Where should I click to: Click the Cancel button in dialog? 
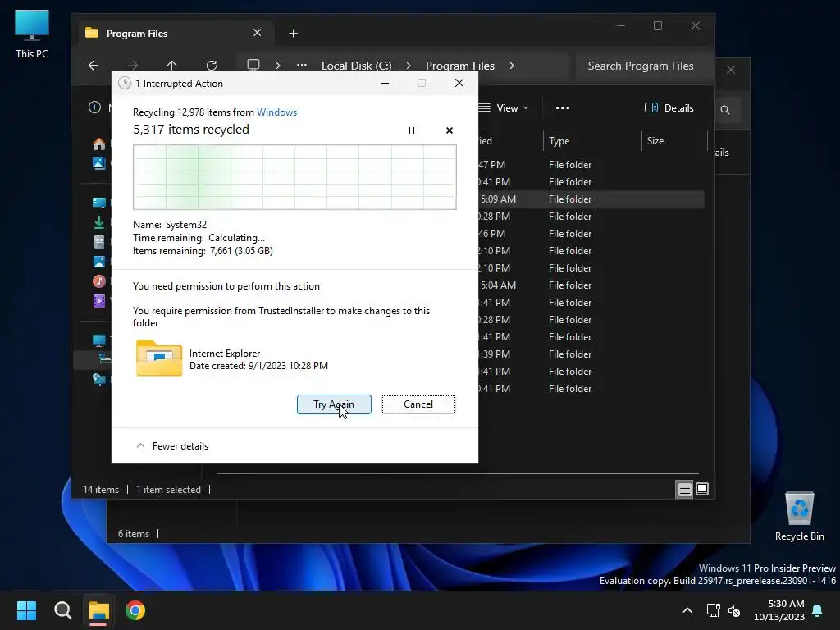tap(418, 404)
